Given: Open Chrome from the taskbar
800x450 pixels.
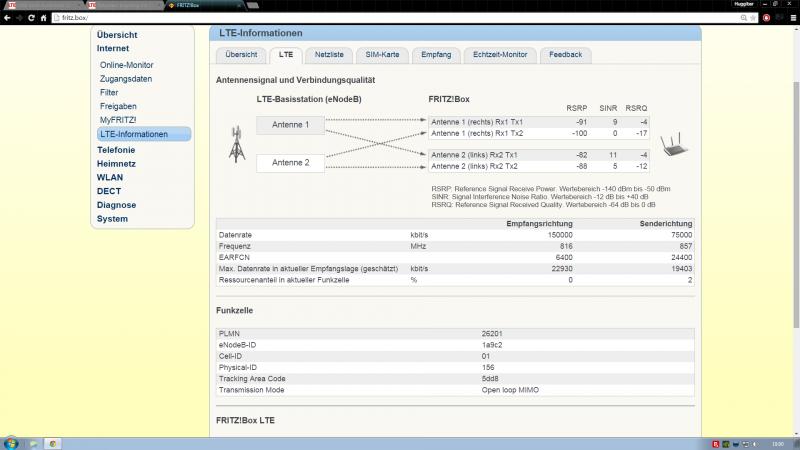Looking at the screenshot, I should [53, 444].
